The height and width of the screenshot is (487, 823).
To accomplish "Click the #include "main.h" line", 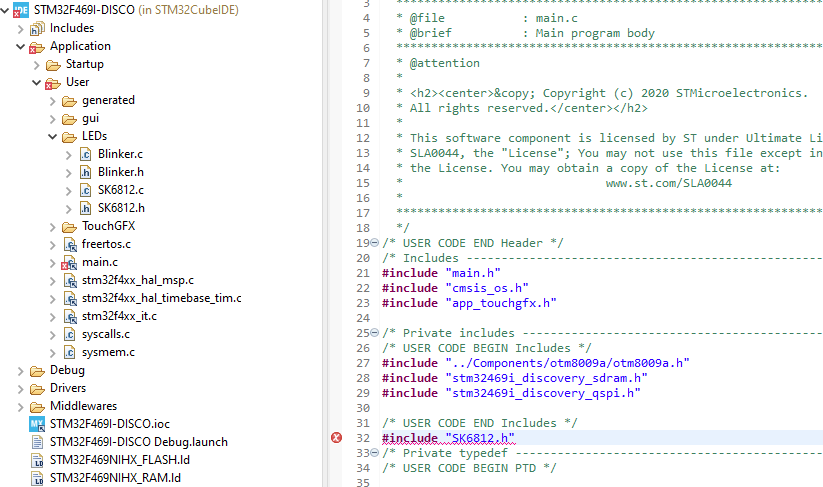I will click(x=441, y=273).
